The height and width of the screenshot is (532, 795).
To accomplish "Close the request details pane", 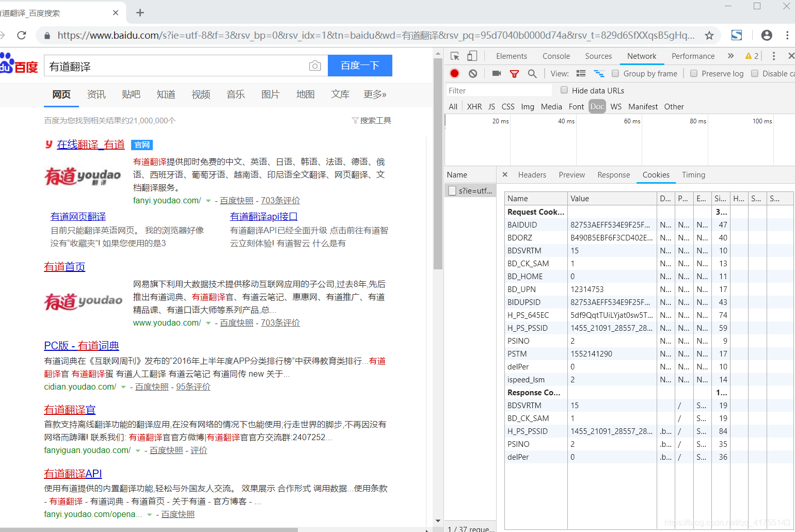I will (505, 174).
